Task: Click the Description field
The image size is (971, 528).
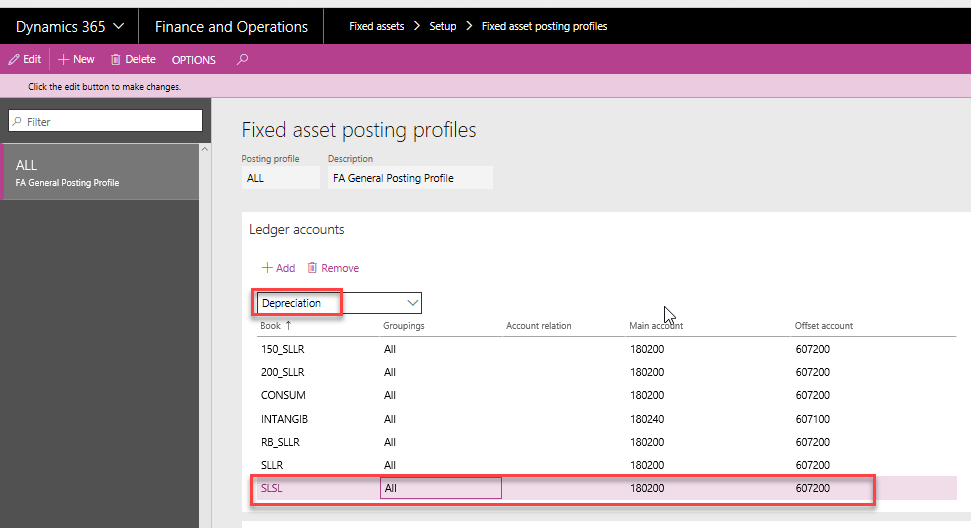Action: point(410,178)
